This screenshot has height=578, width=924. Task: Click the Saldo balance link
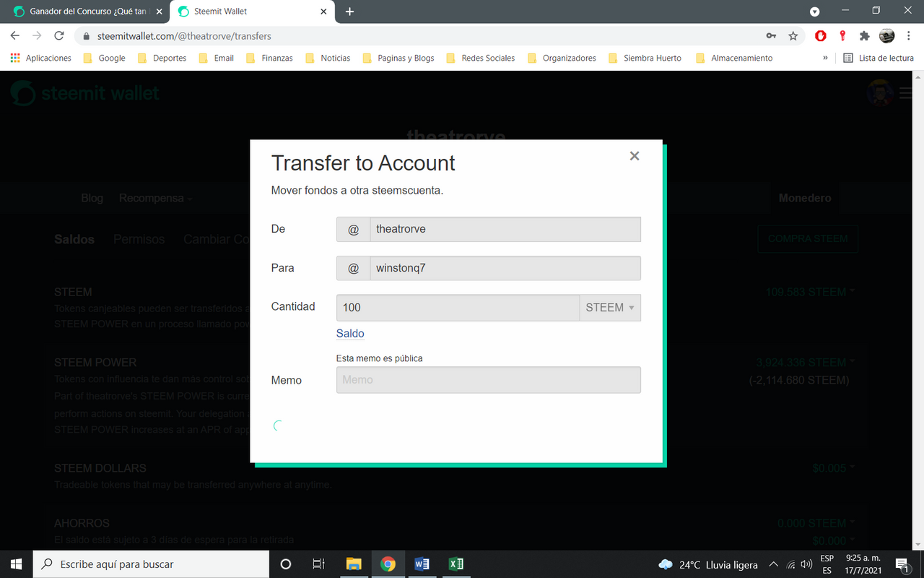[350, 334]
